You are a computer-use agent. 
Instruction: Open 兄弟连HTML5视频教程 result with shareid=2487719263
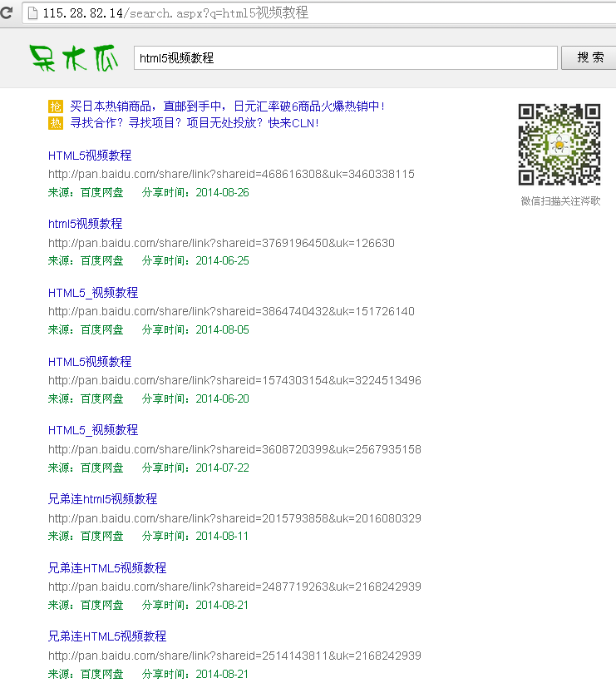(107, 568)
